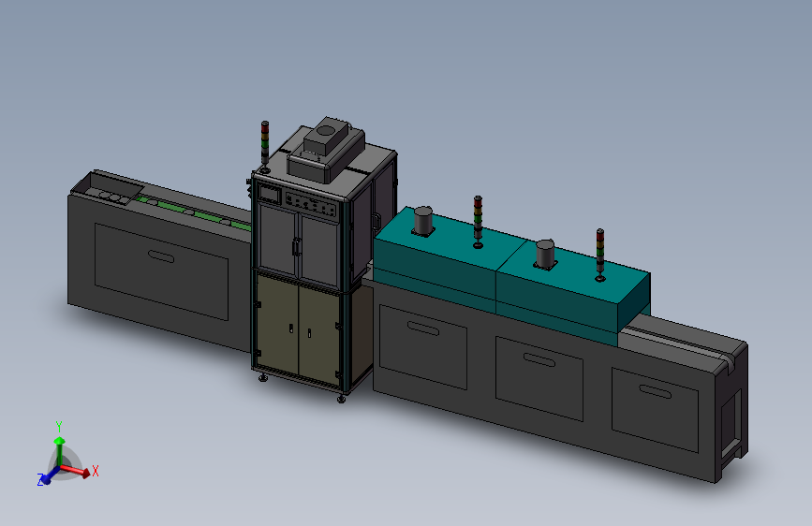Viewport: 812px width, 526px height.
Task: Select the gray cylinder on the right teal cover
Action: 545,254
